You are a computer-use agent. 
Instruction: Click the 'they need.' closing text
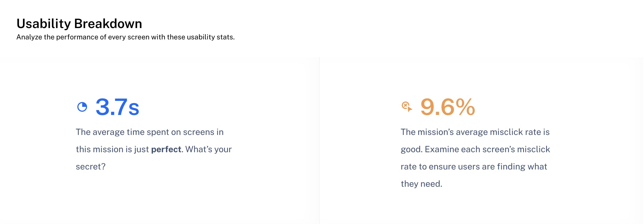(x=421, y=184)
